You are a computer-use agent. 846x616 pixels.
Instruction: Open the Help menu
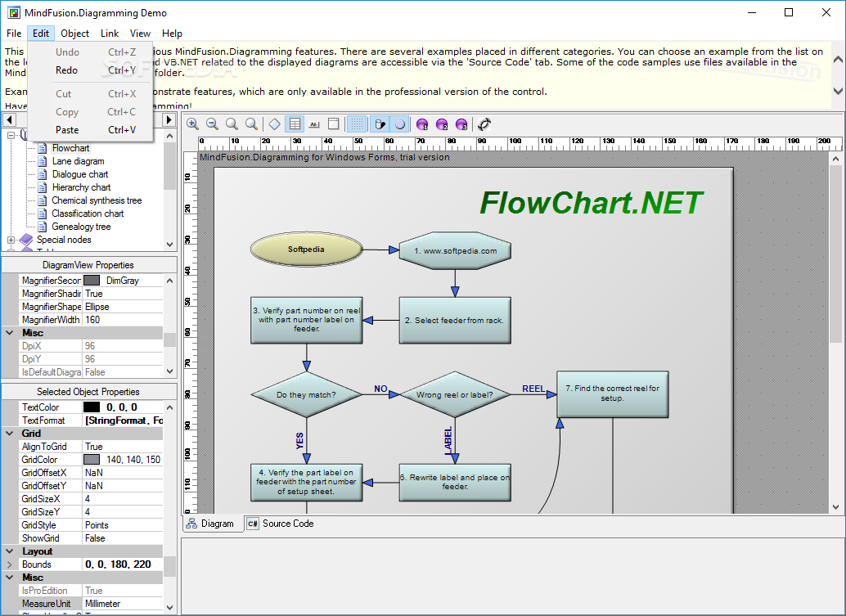click(172, 34)
